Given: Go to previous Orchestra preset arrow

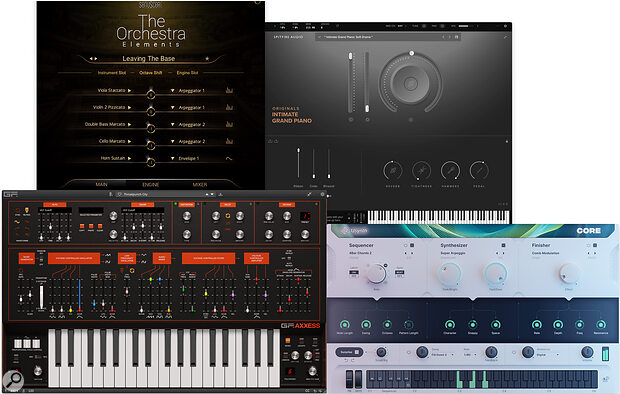Looking at the screenshot, I should point(91,59).
